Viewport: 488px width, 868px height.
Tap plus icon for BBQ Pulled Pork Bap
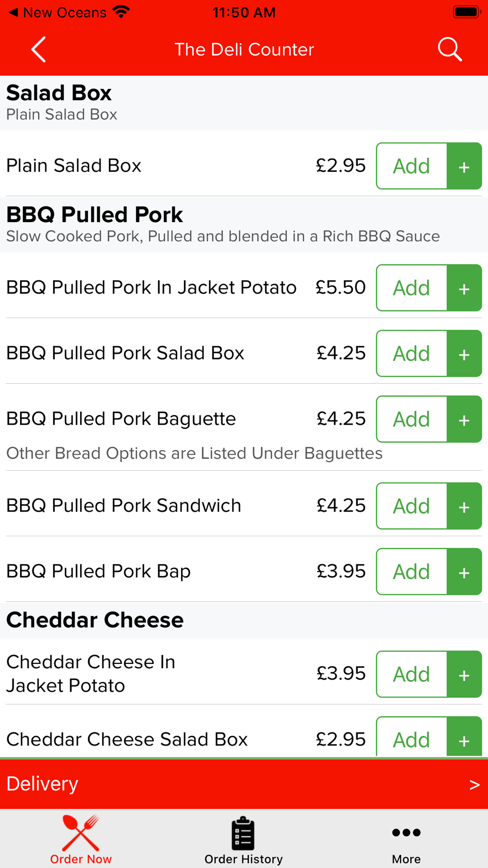[464, 572]
